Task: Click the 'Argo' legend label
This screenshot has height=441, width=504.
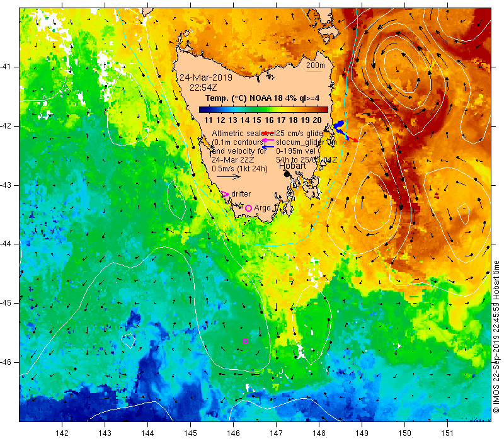Action: coord(262,208)
